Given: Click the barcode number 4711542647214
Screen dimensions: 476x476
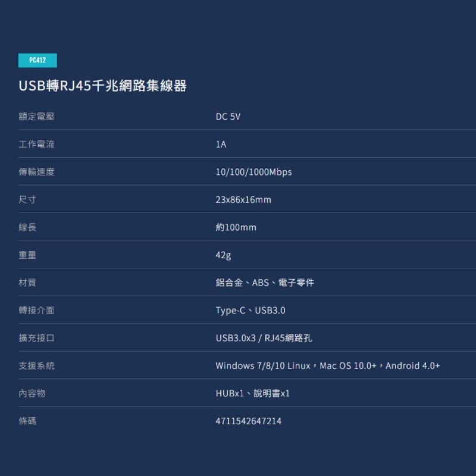Looking at the screenshot, I should pos(248,421).
